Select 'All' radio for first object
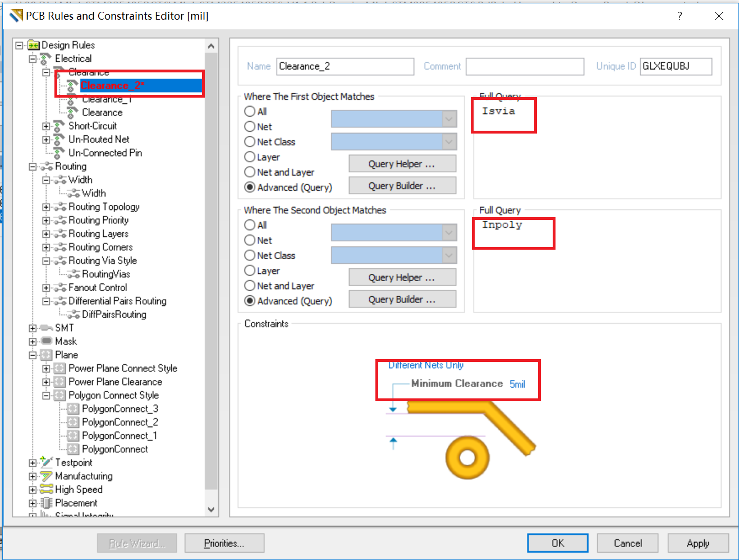The width and height of the screenshot is (739, 560). point(250,111)
